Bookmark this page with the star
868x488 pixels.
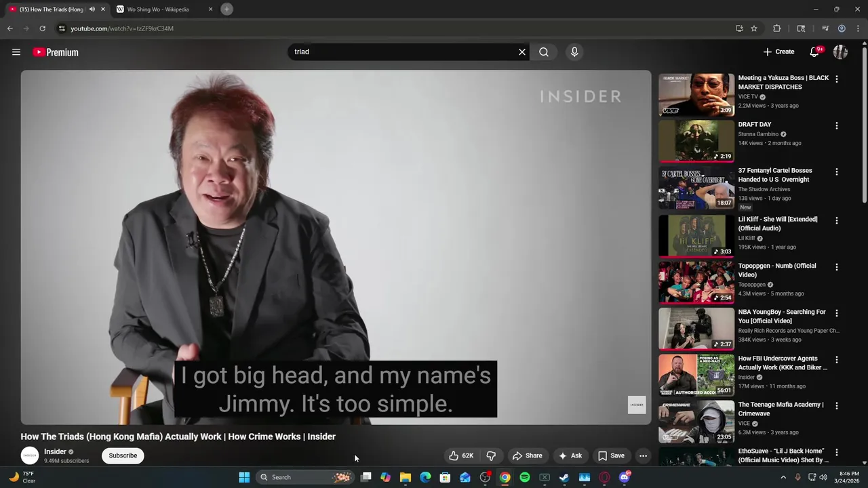[754, 28]
